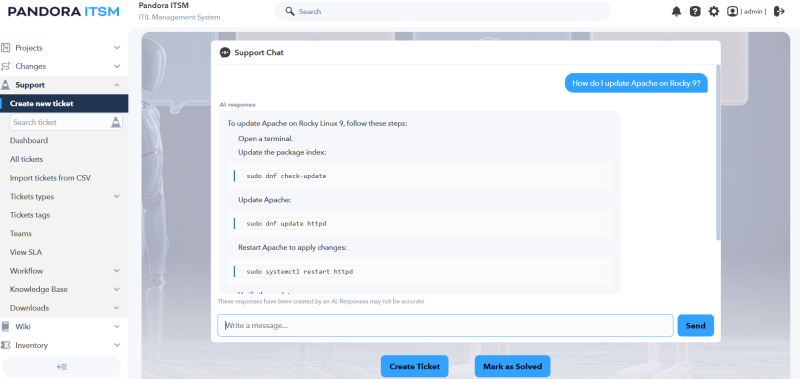Click the 'Open a terminal.' step
The height and width of the screenshot is (379, 800).
pos(265,138)
